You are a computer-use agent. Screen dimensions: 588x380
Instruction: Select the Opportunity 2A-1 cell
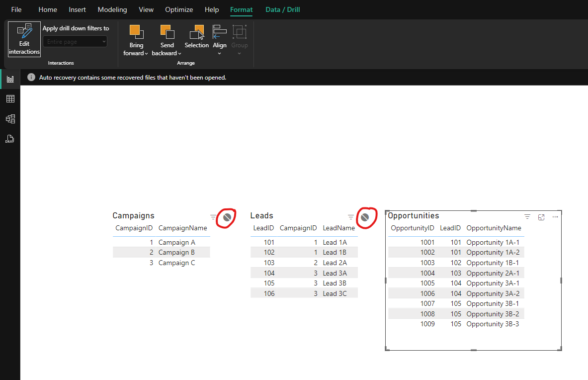pyautogui.click(x=493, y=274)
